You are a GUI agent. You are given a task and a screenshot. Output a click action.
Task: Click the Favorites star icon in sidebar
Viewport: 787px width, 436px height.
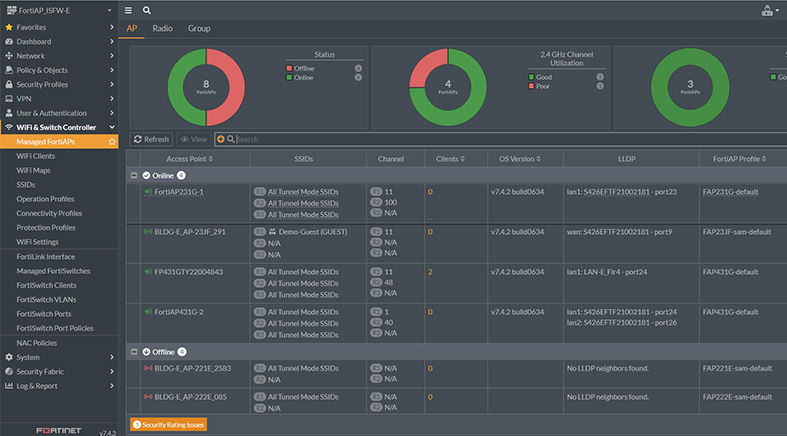tap(9, 27)
